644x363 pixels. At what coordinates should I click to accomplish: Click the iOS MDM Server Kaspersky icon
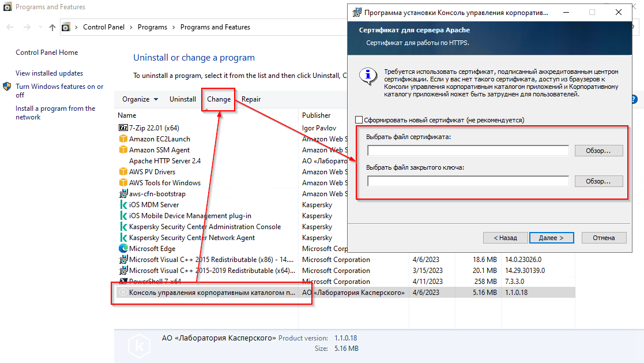coord(123,205)
